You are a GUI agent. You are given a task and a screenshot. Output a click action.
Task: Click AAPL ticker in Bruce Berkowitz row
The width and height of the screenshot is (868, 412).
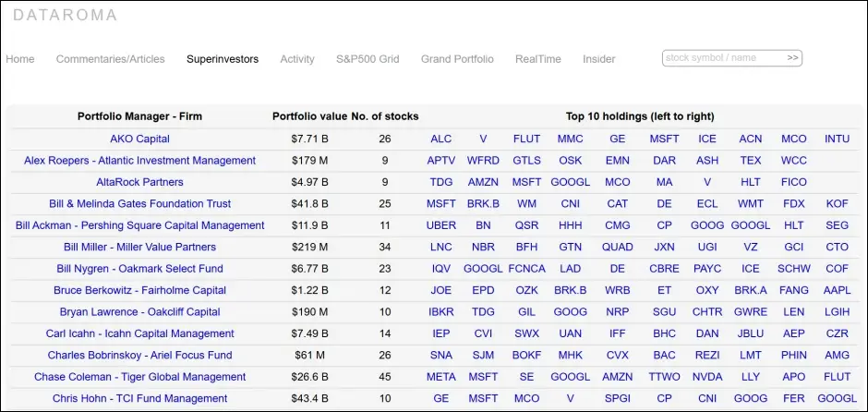coord(837,290)
